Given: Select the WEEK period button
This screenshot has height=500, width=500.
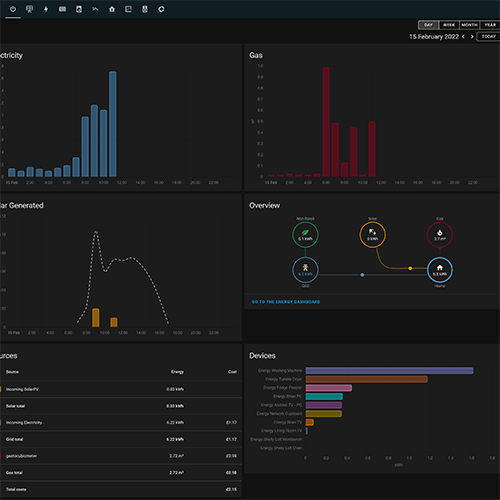Looking at the screenshot, I should 449,25.
